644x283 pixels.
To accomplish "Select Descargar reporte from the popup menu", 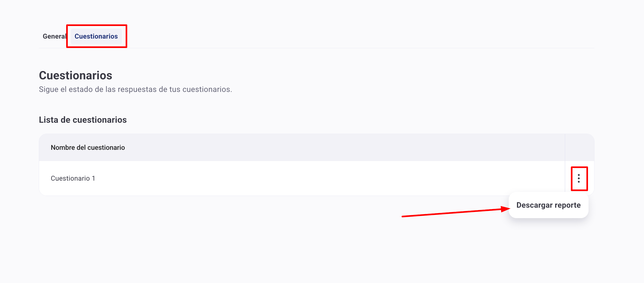I will (x=548, y=205).
